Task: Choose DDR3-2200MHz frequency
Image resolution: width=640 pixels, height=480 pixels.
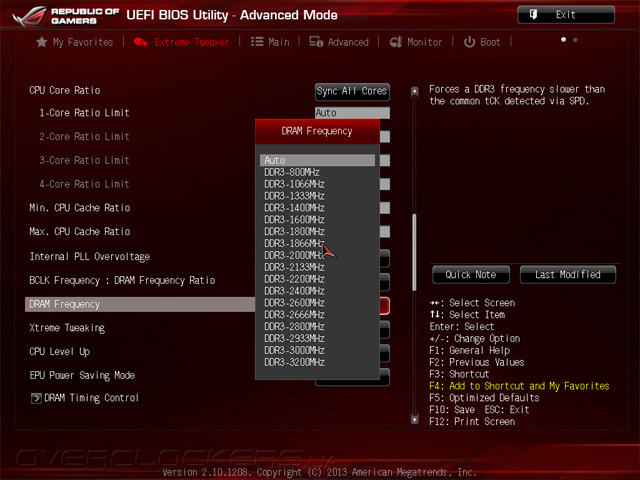Action: click(294, 279)
